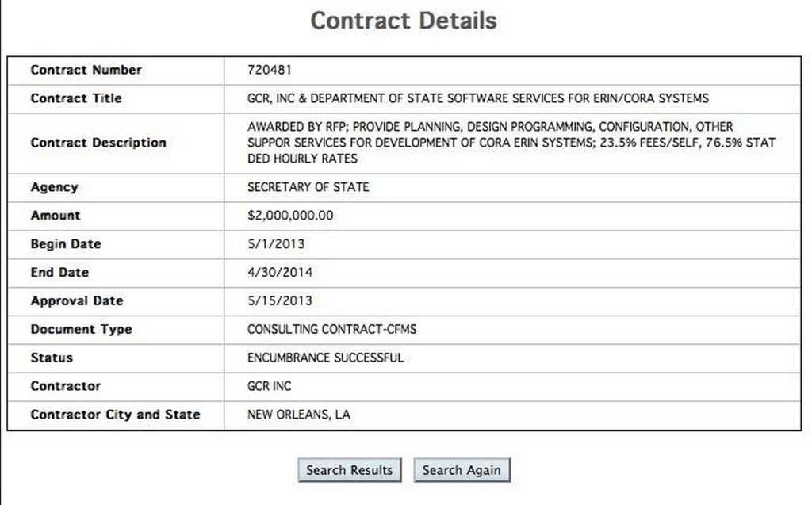This screenshot has width=812, height=505.
Task: Click the Status row label
Action: point(50,358)
